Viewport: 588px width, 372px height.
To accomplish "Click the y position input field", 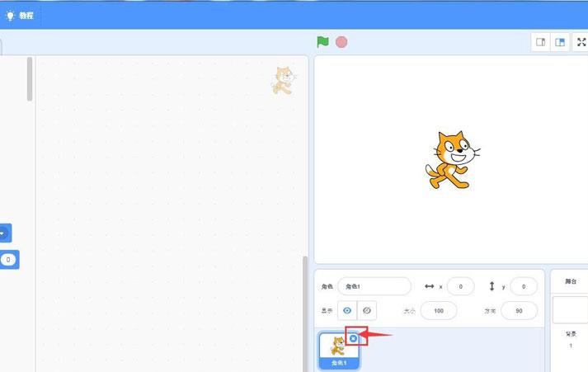I will [x=523, y=286].
